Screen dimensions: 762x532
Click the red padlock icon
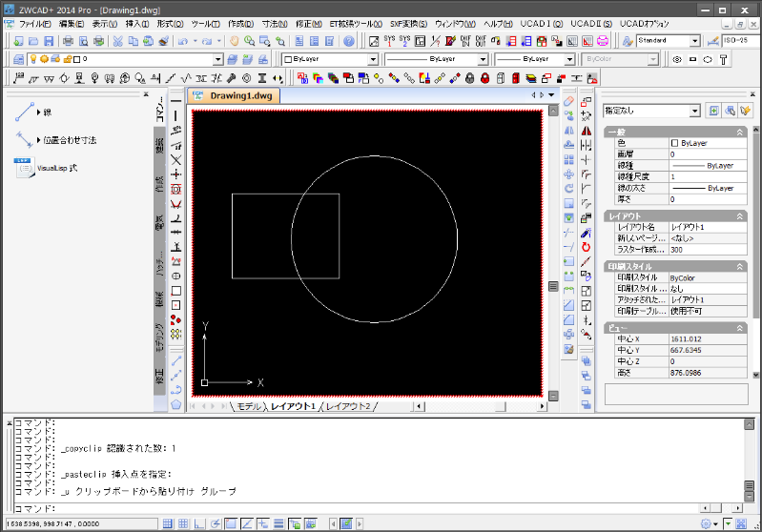coord(485,78)
